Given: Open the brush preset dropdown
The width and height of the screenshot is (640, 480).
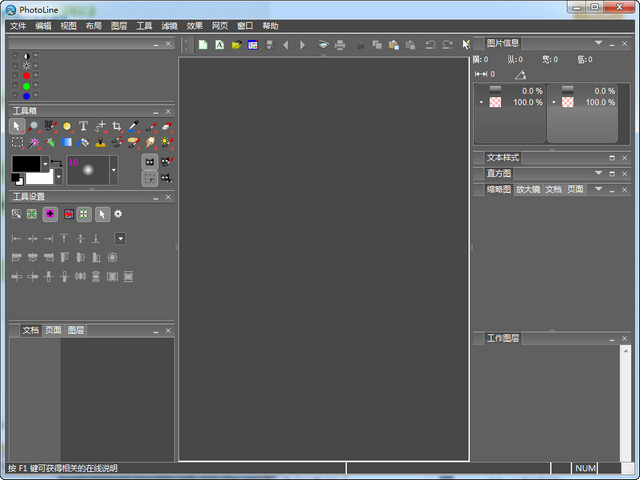Looking at the screenshot, I should 113,170.
